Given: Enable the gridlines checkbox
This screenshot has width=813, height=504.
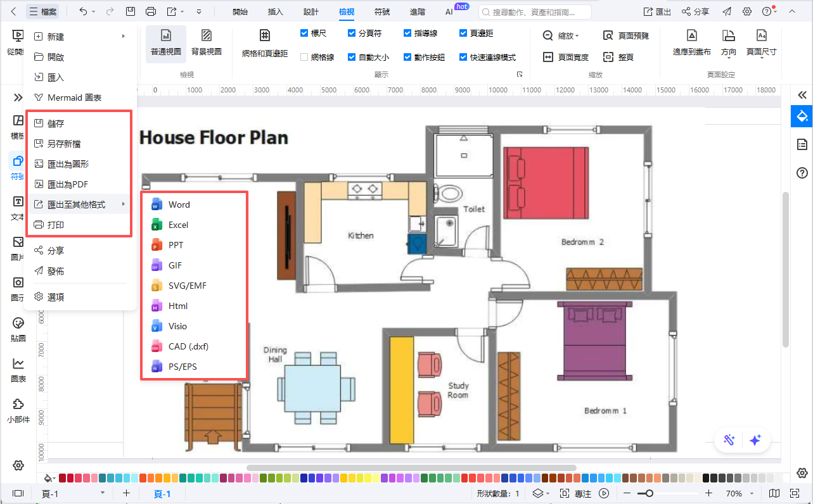Looking at the screenshot, I should tap(304, 57).
